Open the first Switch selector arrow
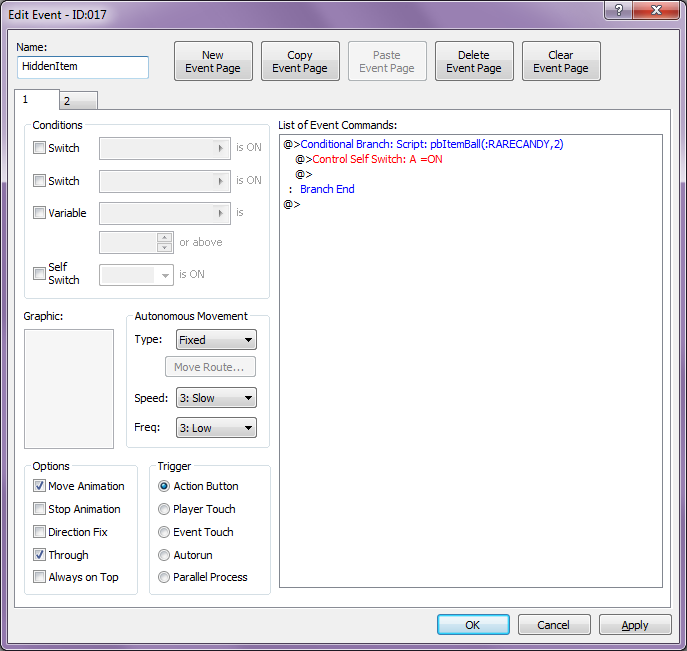This screenshot has height=651, width=687. [x=221, y=149]
